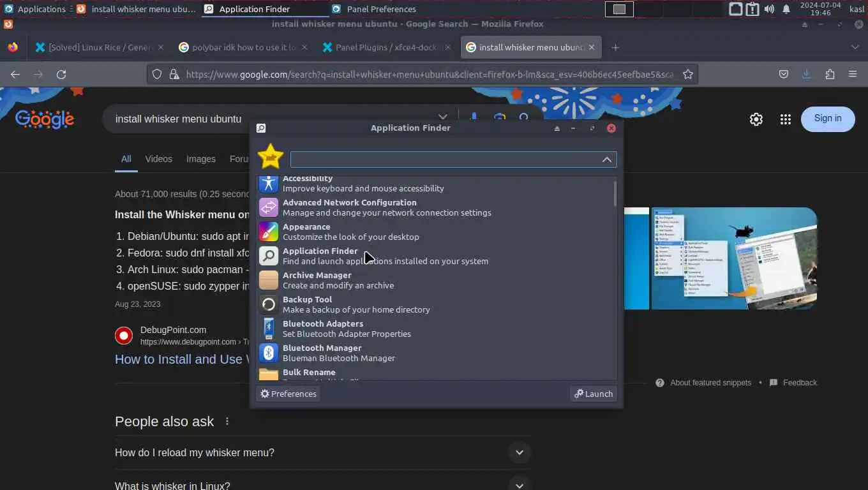Use the Application Finder list scrollbar

click(x=615, y=194)
